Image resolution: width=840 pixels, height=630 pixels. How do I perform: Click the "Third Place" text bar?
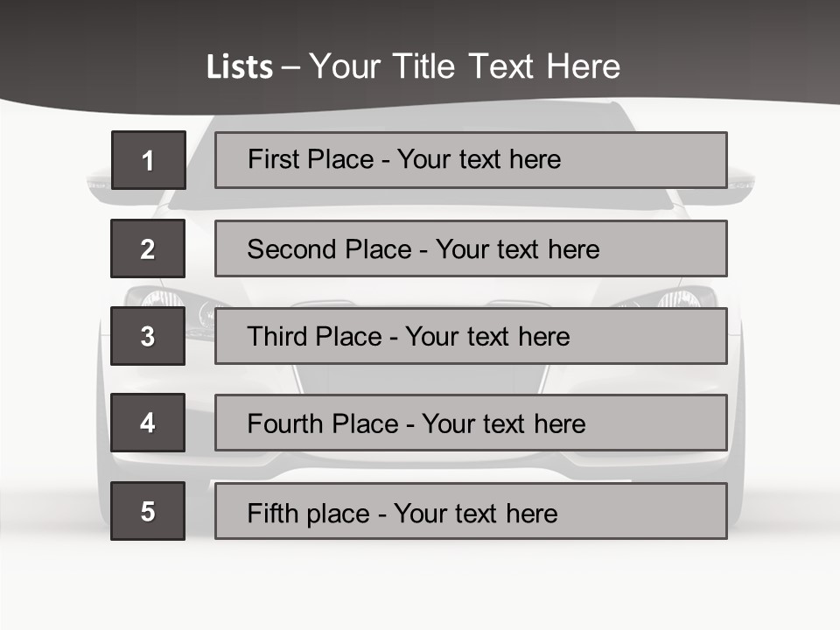[x=471, y=336]
